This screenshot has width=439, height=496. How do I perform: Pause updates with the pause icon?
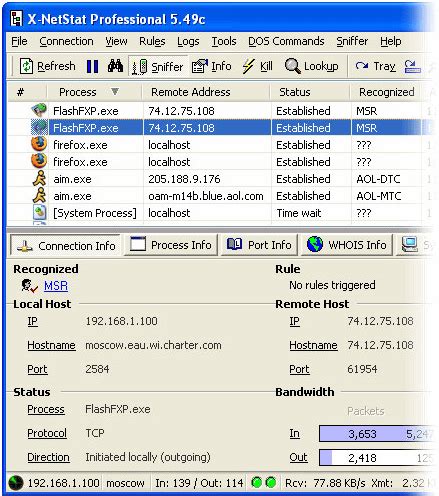pos(92,66)
